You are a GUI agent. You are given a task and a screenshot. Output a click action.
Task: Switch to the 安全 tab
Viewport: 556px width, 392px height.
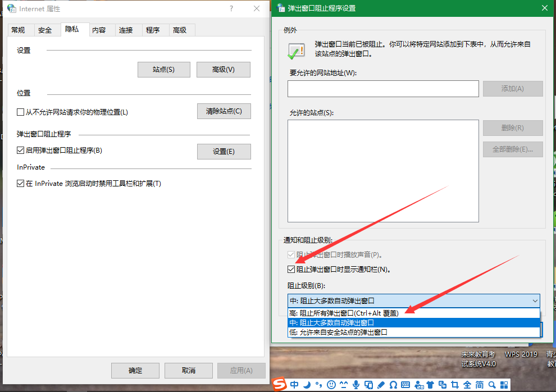(x=45, y=30)
